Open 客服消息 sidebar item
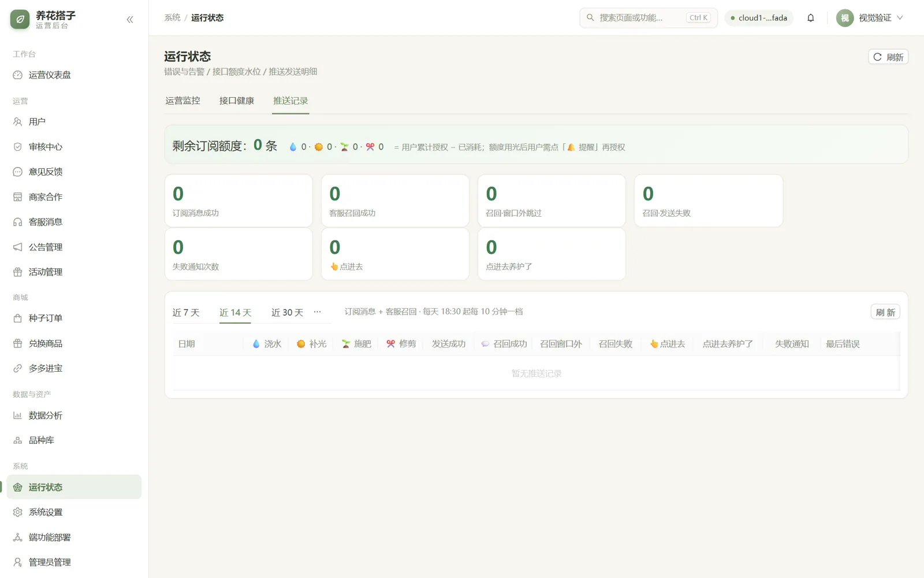 coord(74,222)
